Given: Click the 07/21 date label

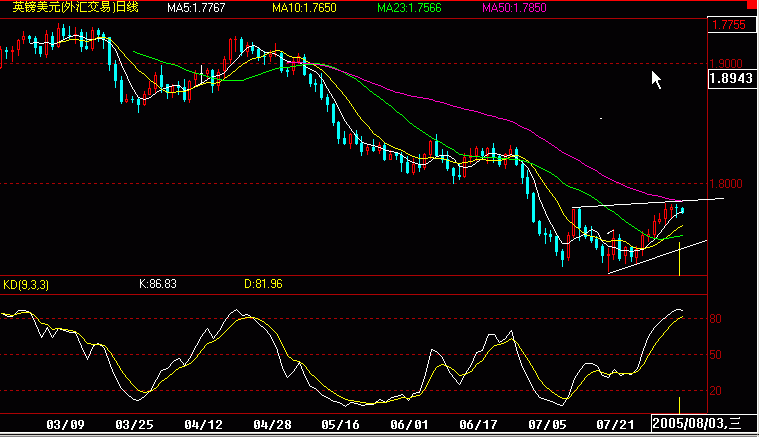Looking at the screenshot, I should click(615, 425).
